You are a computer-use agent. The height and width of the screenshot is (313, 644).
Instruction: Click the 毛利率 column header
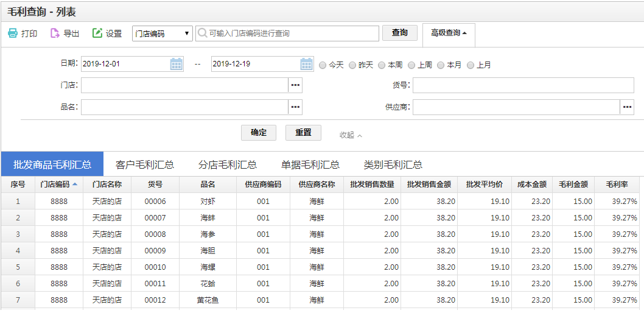(x=617, y=185)
